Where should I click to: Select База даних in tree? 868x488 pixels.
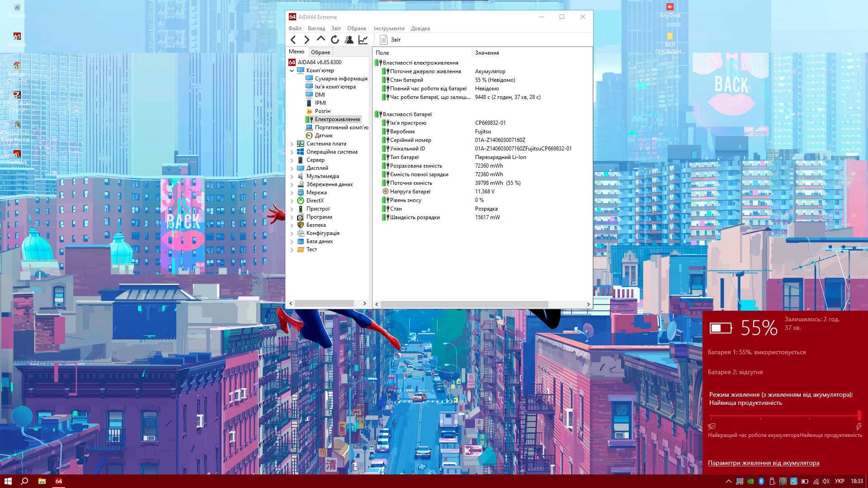[315, 241]
